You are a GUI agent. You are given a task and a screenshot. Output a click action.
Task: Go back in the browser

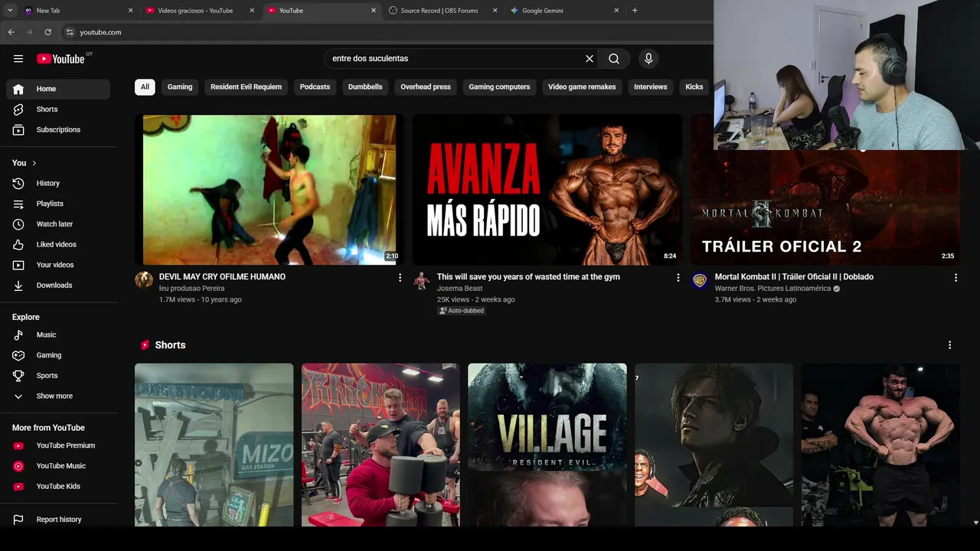coord(11,32)
